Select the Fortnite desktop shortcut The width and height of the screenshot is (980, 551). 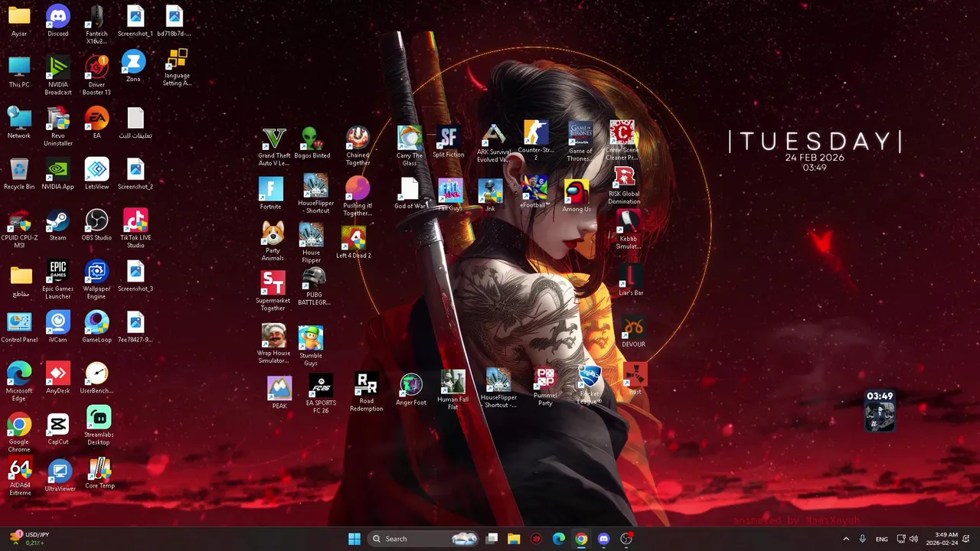point(270,194)
